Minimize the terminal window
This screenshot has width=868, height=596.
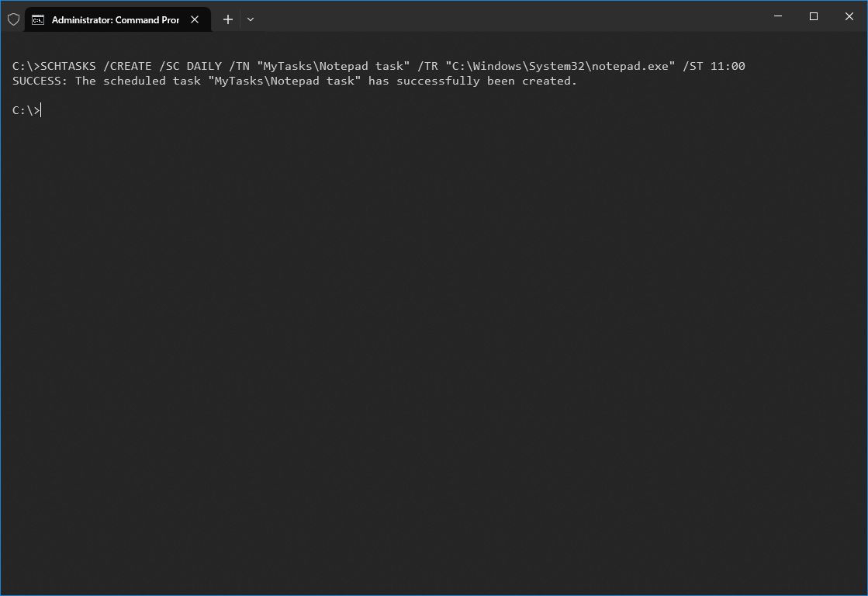click(777, 16)
